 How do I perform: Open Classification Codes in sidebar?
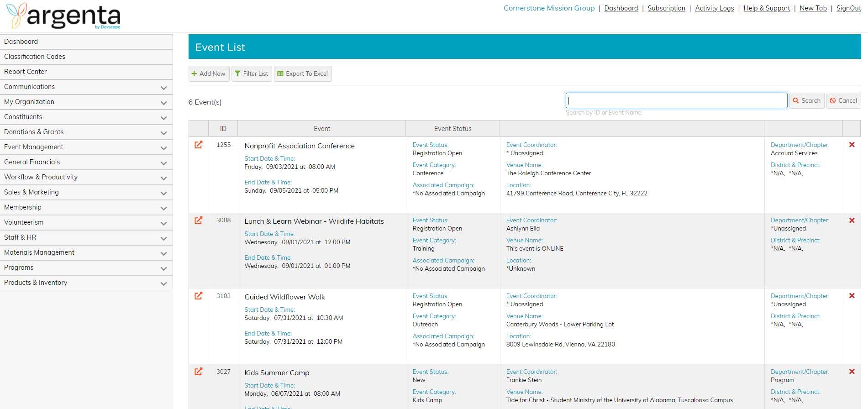(x=86, y=57)
